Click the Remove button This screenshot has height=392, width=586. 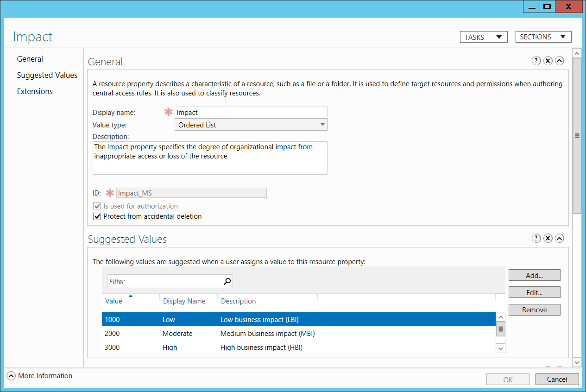534,310
